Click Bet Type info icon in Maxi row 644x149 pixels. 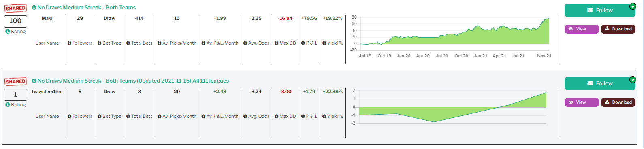click(x=100, y=43)
